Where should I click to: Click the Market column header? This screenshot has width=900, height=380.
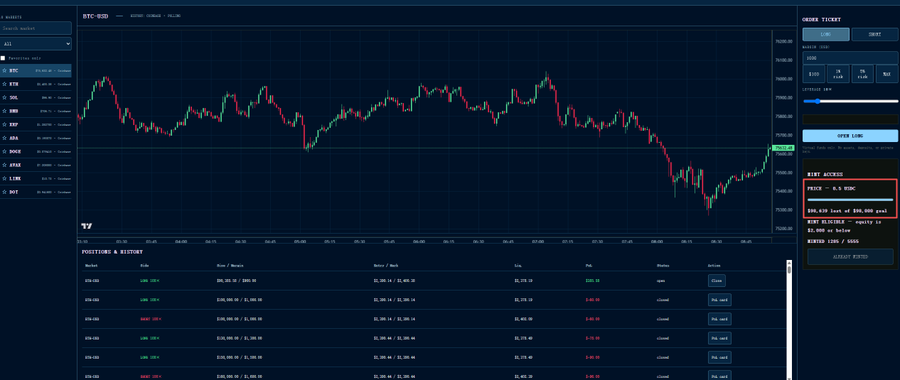(91, 266)
